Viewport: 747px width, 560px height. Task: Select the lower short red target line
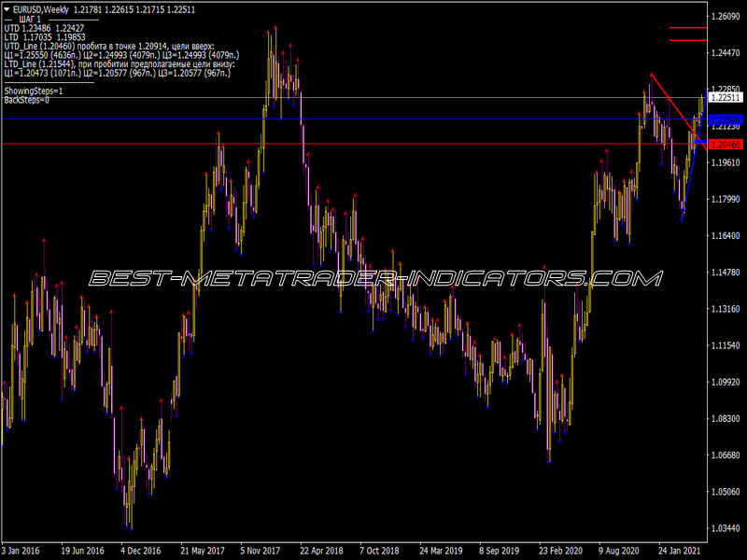tap(688, 40)
